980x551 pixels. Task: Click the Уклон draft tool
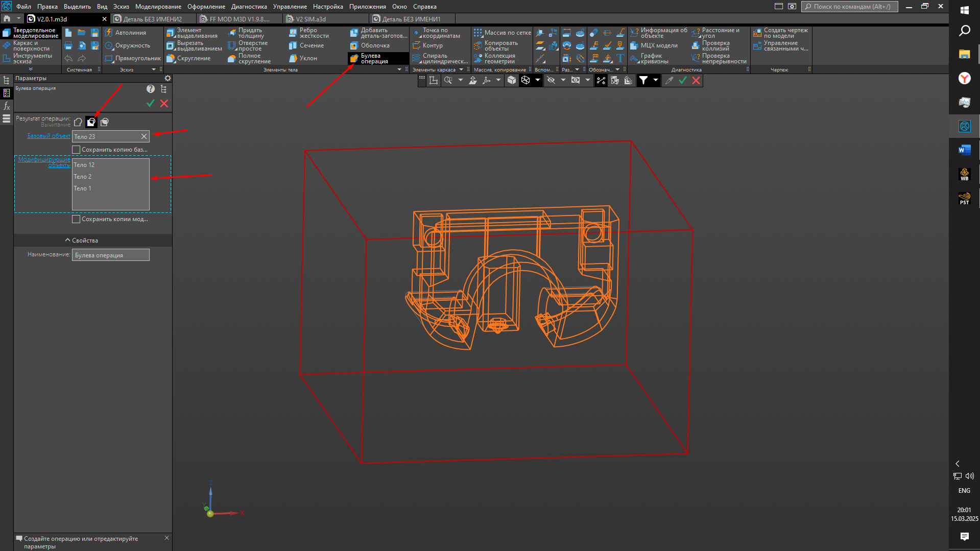tap(303, 58)
